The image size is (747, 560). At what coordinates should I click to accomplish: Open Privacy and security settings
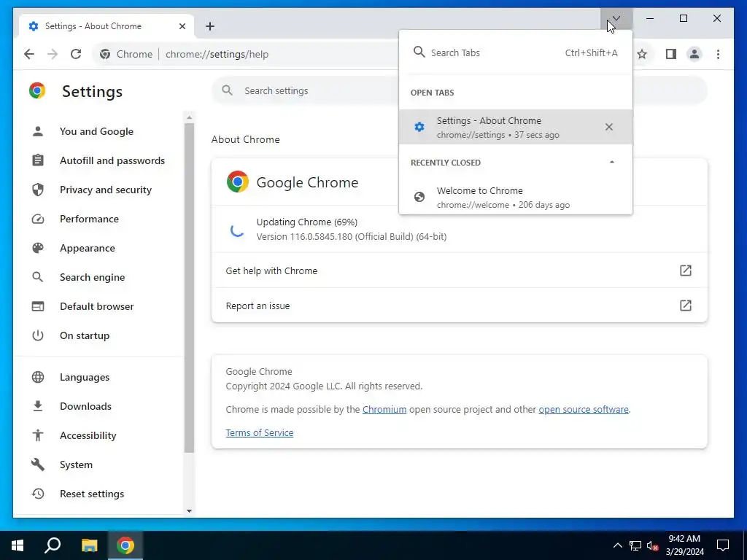tap(106, 190)
